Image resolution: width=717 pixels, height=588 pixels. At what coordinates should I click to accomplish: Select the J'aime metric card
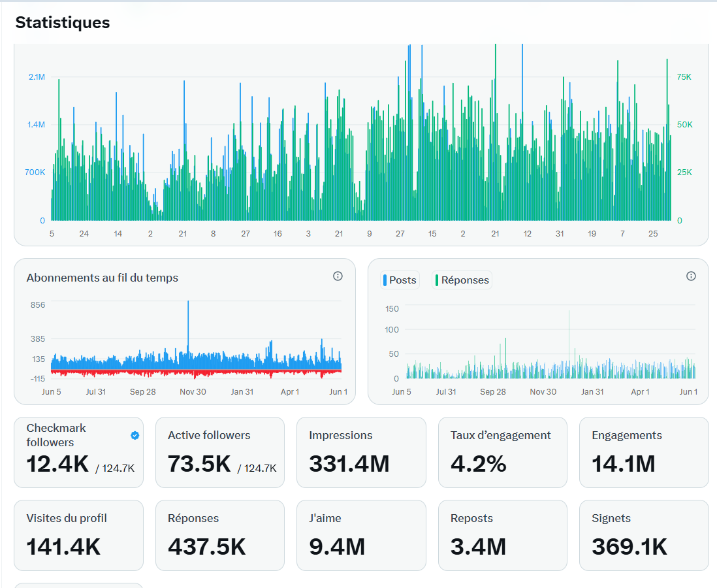pyautogui.click(x=361, y=535)
